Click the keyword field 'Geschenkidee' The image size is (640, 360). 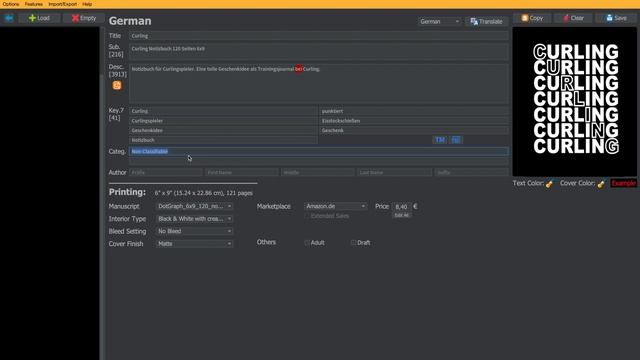point(223,131)
